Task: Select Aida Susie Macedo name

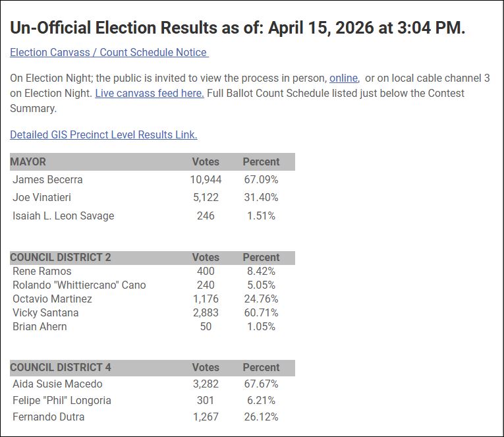Action: [x=57, y=384]
